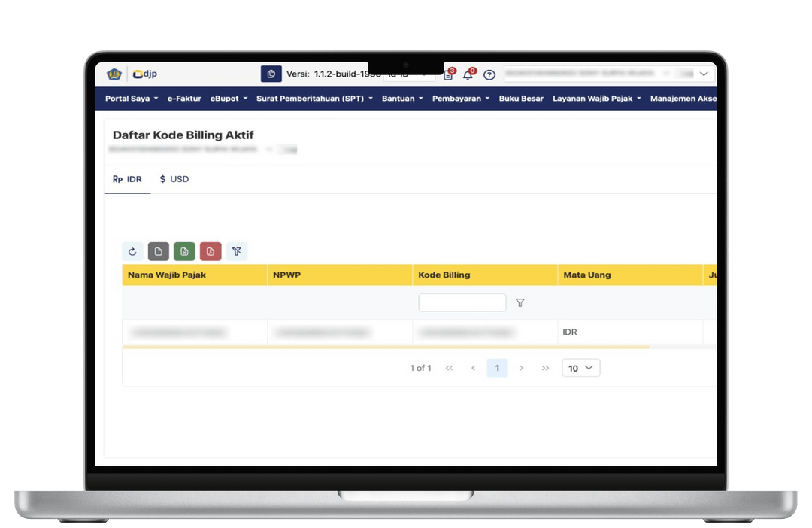
Task: Go to the first page with the double-left arrow
Action: 449,368
